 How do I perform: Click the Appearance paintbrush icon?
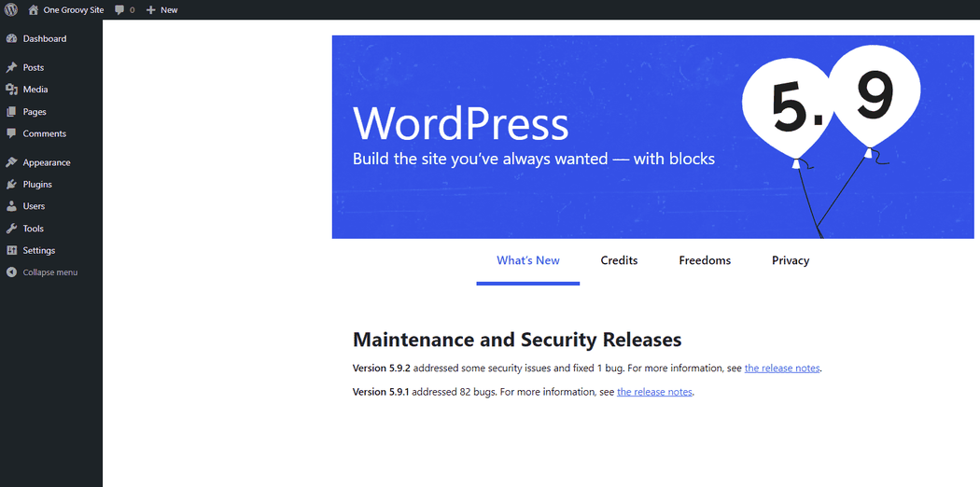pos(11,162)
